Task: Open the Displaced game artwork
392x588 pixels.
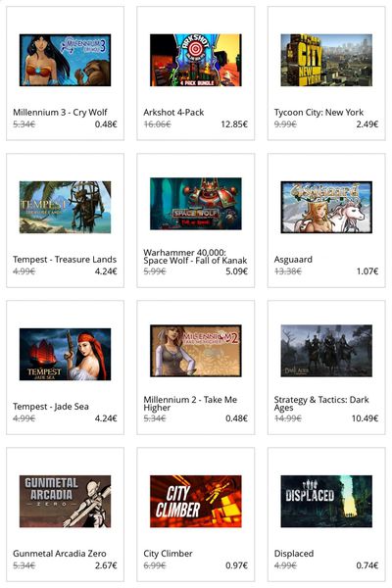Action: 326,501
